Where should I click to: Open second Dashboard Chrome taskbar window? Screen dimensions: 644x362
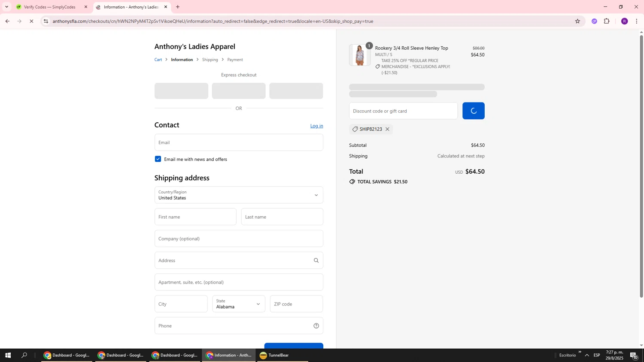121,355
